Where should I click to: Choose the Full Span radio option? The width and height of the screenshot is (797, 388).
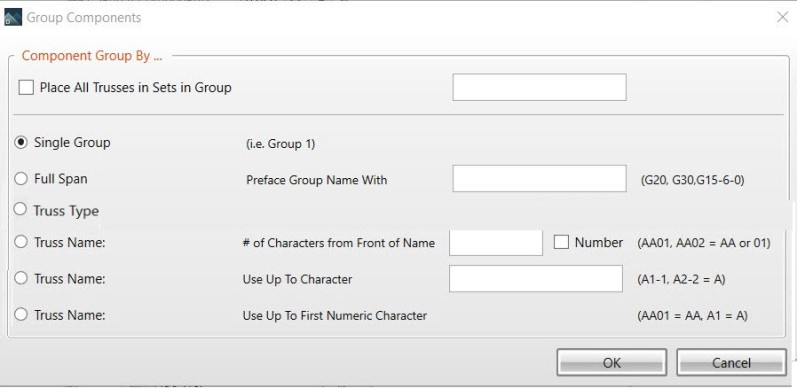coord(21,178)
